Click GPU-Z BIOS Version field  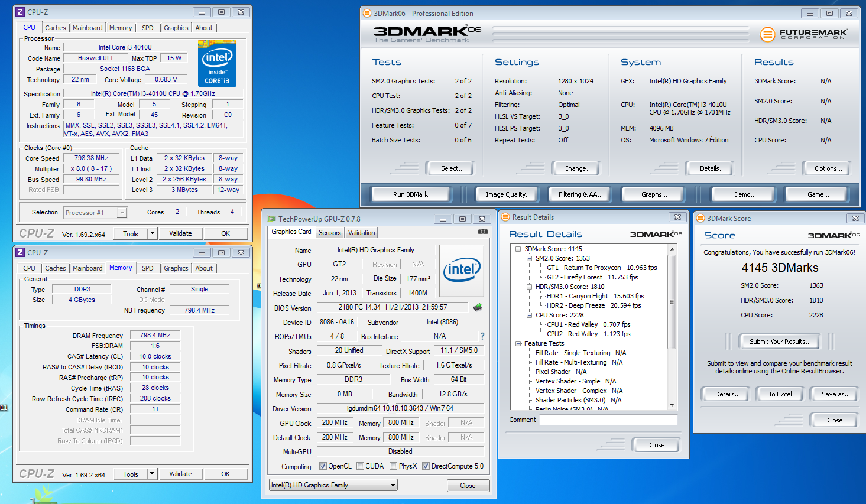coord(393,307)
